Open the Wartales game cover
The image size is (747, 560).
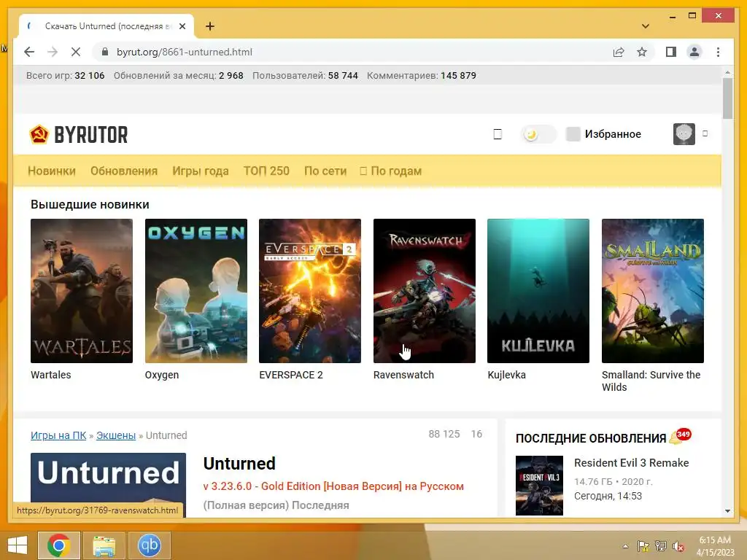[82, 291]
